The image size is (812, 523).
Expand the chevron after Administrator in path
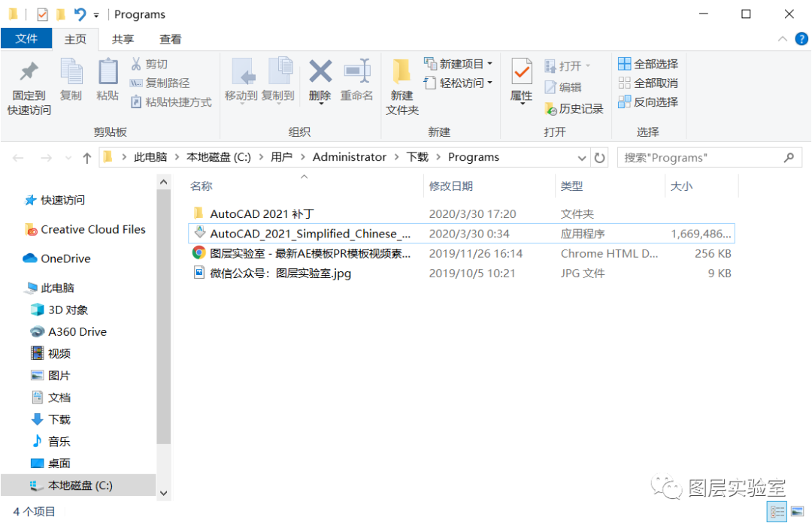click(396, 157)
